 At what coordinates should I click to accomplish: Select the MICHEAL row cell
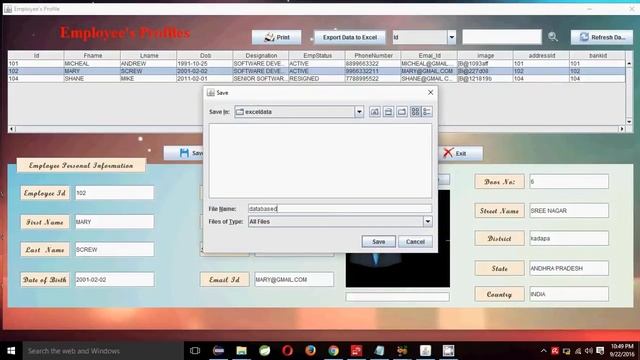point(92,64)
